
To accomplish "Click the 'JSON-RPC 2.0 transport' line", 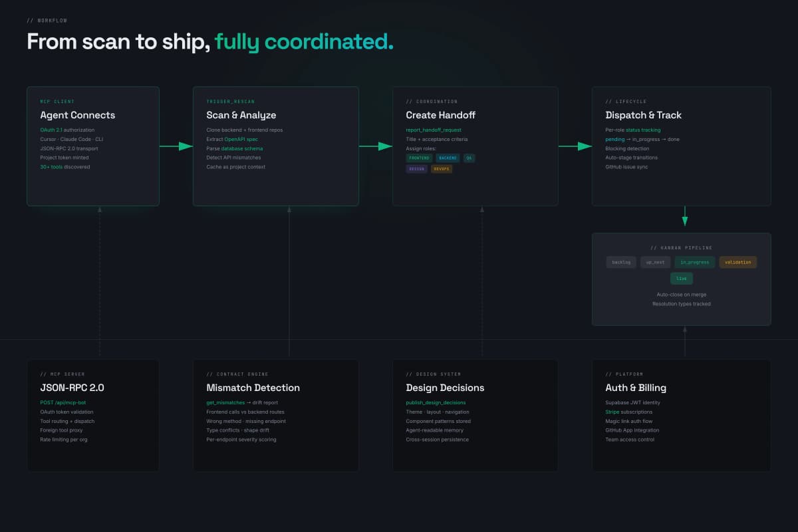I will point(70,148).
